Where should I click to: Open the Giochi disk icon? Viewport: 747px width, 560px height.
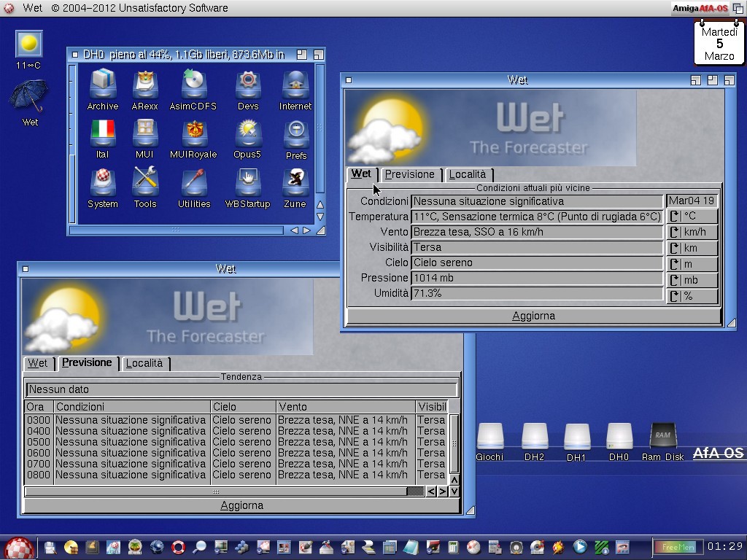point(489,438)
